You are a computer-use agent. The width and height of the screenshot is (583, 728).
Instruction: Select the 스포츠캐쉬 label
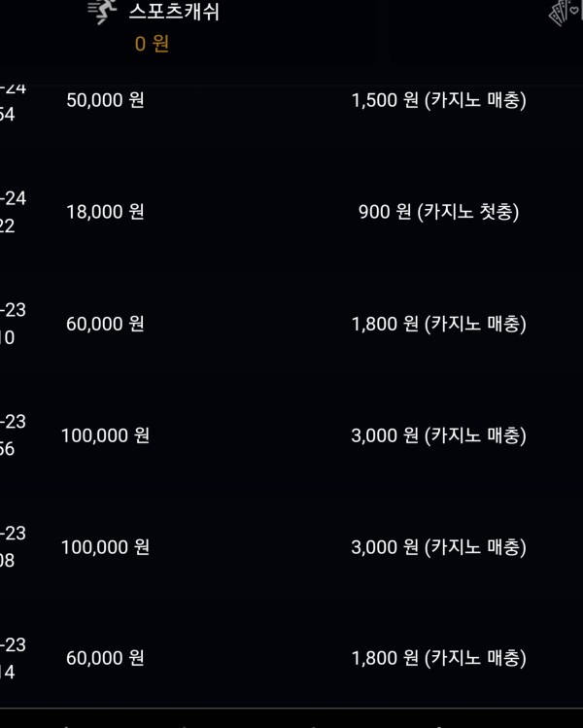pyautogui.click(x=174, y=12)
